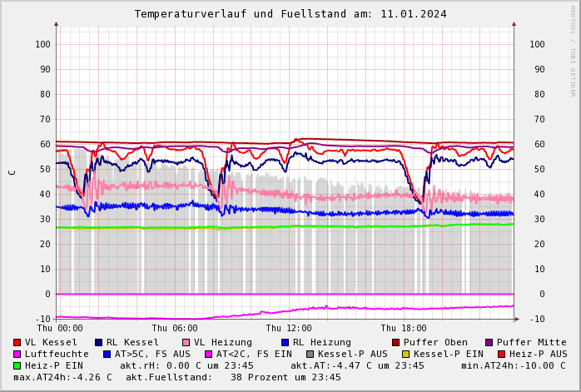
Task: Click the 'Thu 12:00' time axis label
Action: coord(289,328)
